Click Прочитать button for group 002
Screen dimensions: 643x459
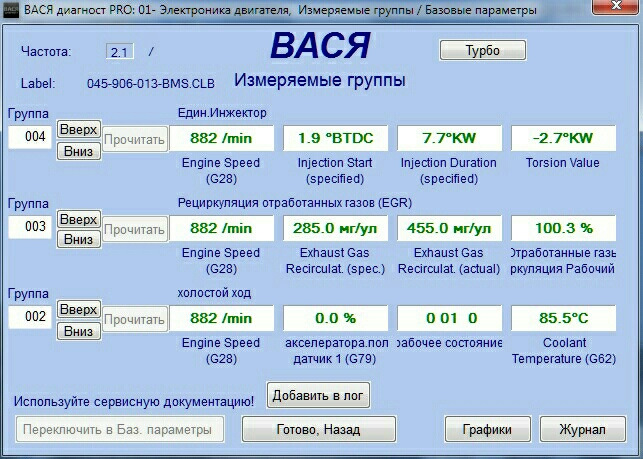point(135,319)
